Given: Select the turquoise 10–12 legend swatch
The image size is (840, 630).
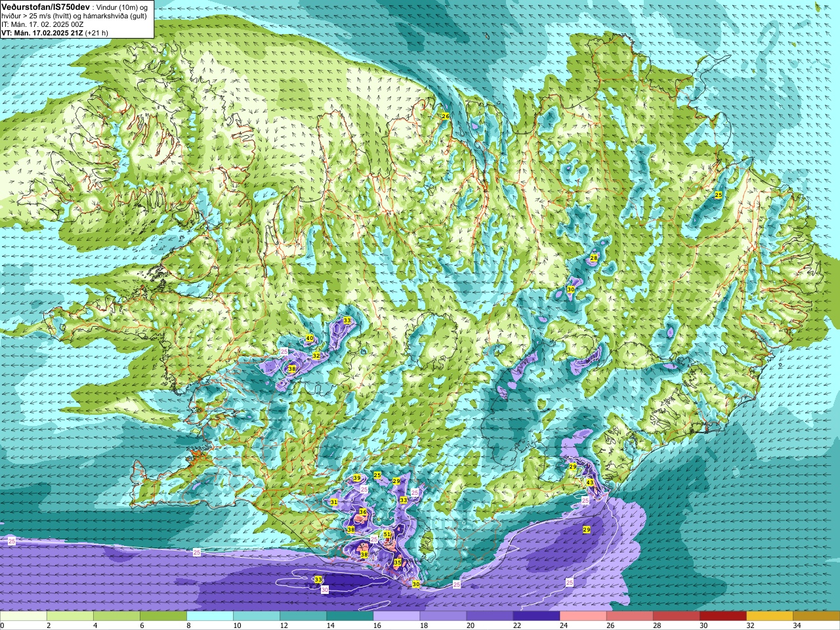Looking at the screenshot, I should [x=257, y=616].
